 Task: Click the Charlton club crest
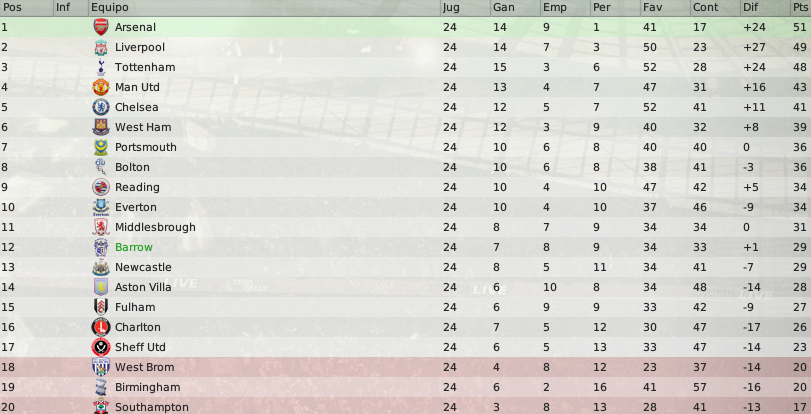(101, 327)
